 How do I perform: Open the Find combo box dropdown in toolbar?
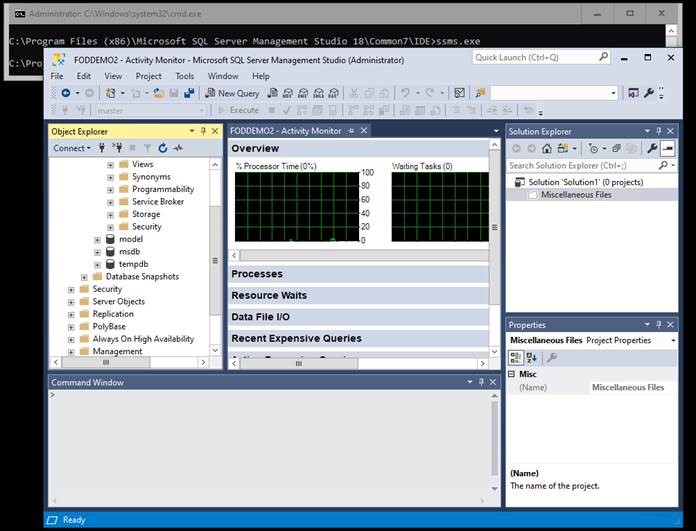click(x=613, y=93)
